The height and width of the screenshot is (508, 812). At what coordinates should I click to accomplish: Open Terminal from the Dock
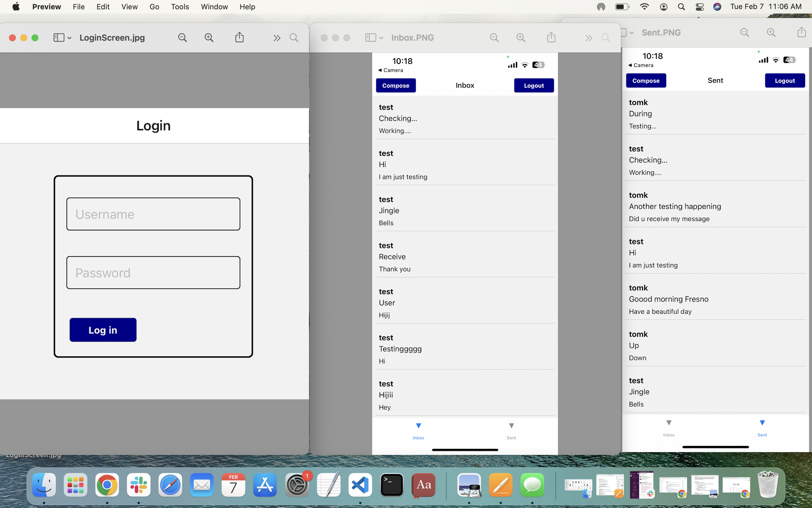point(392,485)
